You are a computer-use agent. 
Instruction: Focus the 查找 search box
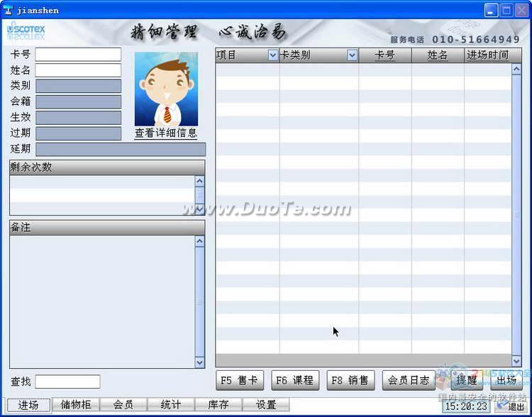click(x=67, y=382)
